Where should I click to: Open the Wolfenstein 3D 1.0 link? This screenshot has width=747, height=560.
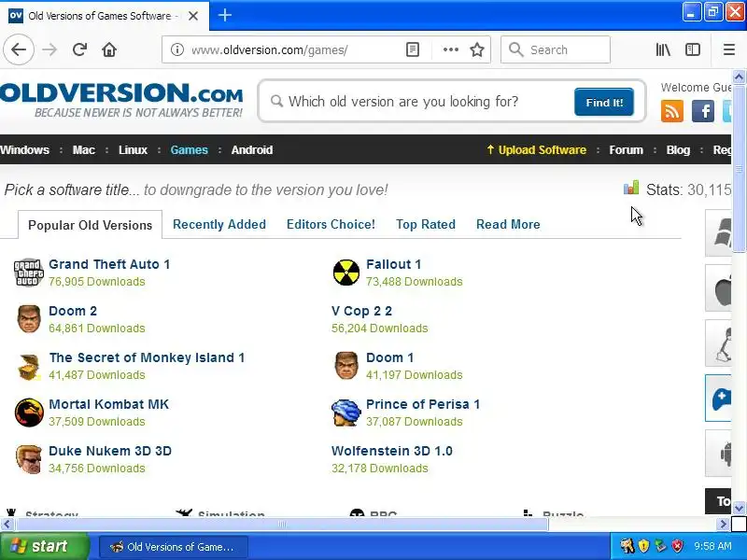coord(391,451)
